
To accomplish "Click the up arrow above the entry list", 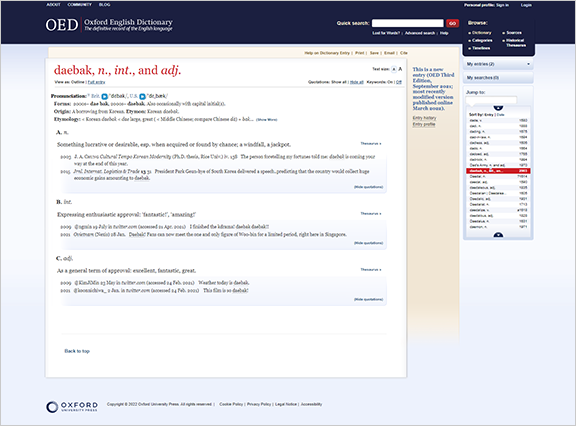I will tap(498, 108).
